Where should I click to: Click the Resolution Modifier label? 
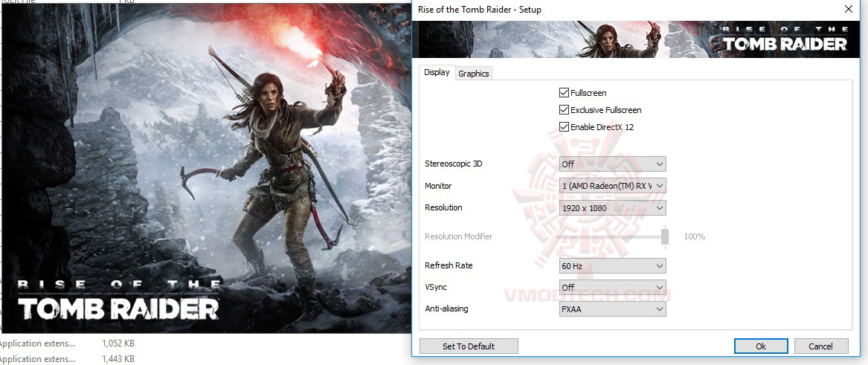coord(458,236)
